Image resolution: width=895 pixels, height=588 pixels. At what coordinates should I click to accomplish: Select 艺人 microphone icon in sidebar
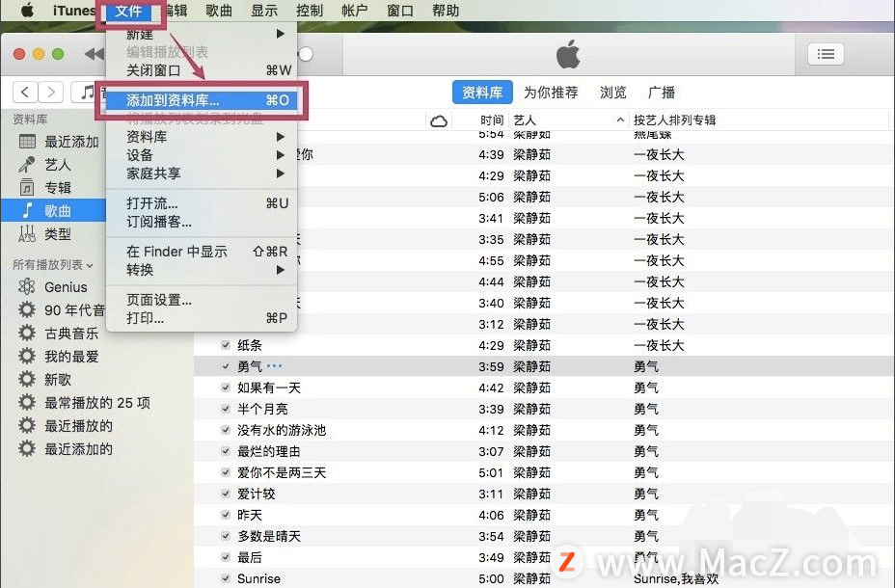(27, 165)
